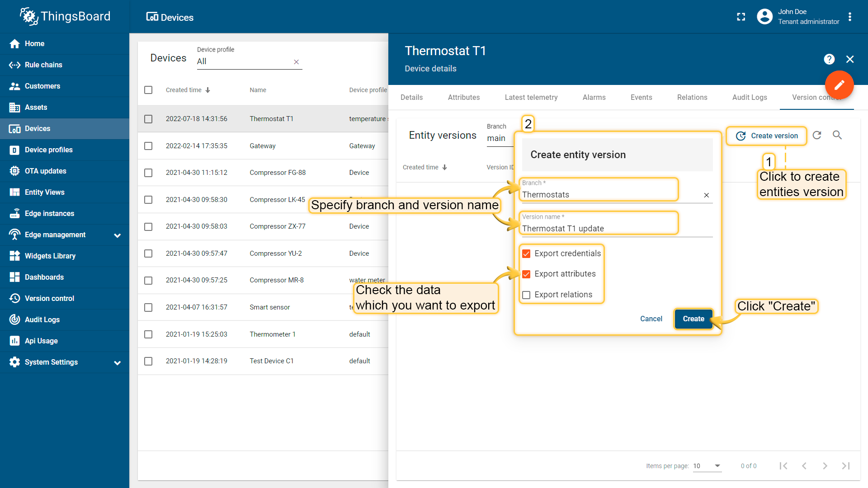Screen dimensions: 868x488
Task: Clear the Thermostats branch field
Action: pyautogui.click(x=706, y=195)
